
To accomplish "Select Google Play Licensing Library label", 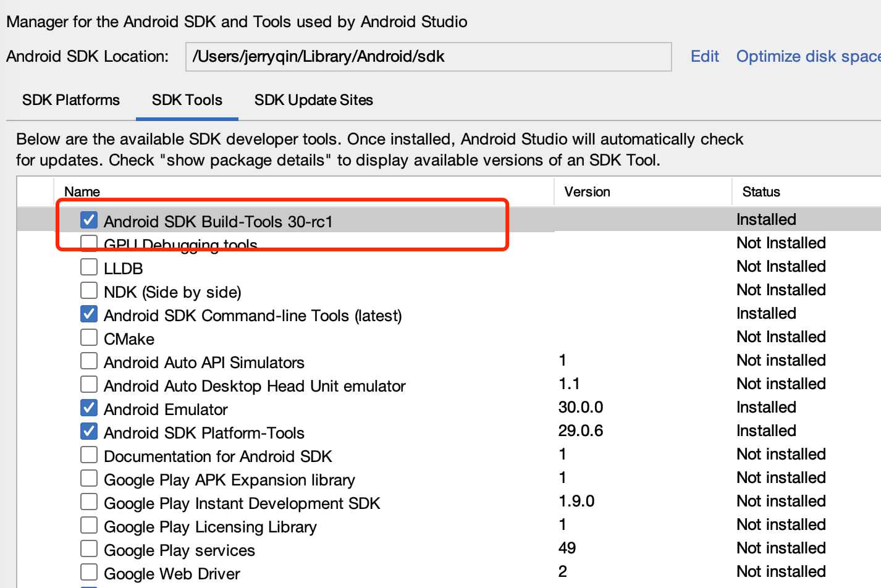I will click(210, 527).
